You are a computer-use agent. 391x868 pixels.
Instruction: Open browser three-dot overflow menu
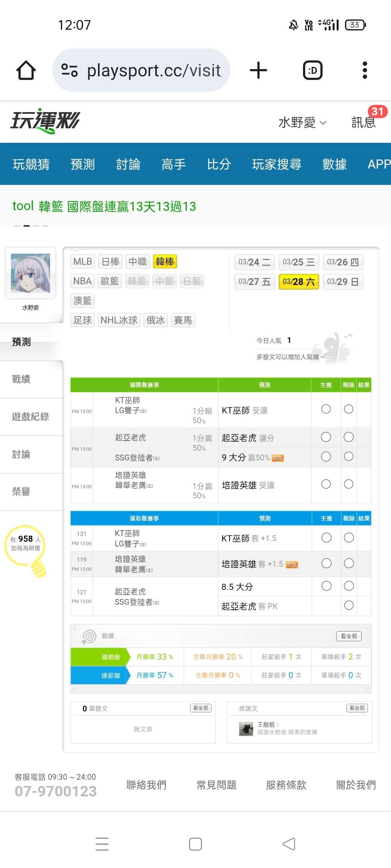[x=365, y=70]
